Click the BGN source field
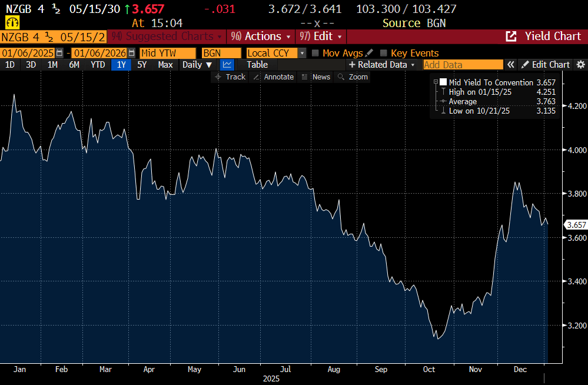This screenshot has height=385, width=588. click(221, 53)
